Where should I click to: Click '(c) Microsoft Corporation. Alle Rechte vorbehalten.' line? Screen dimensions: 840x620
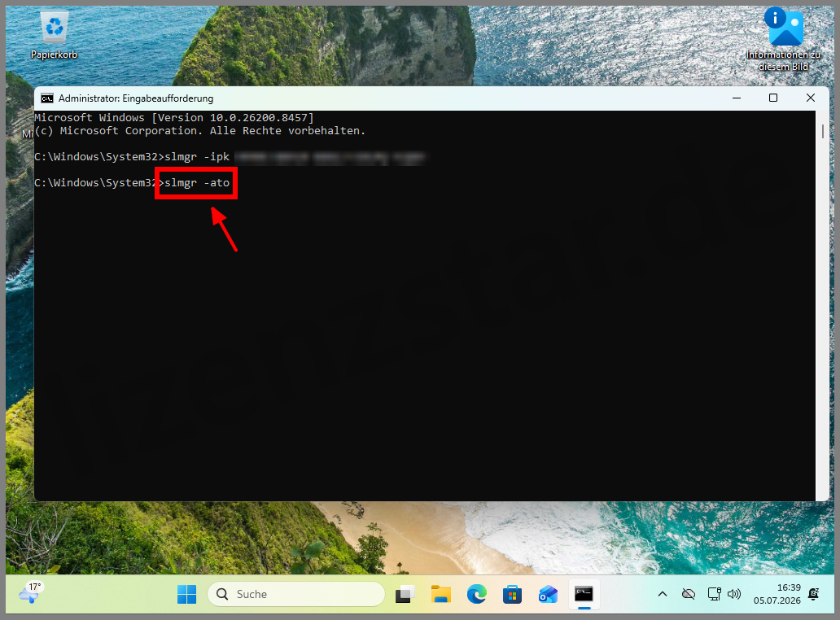(199, 131)
